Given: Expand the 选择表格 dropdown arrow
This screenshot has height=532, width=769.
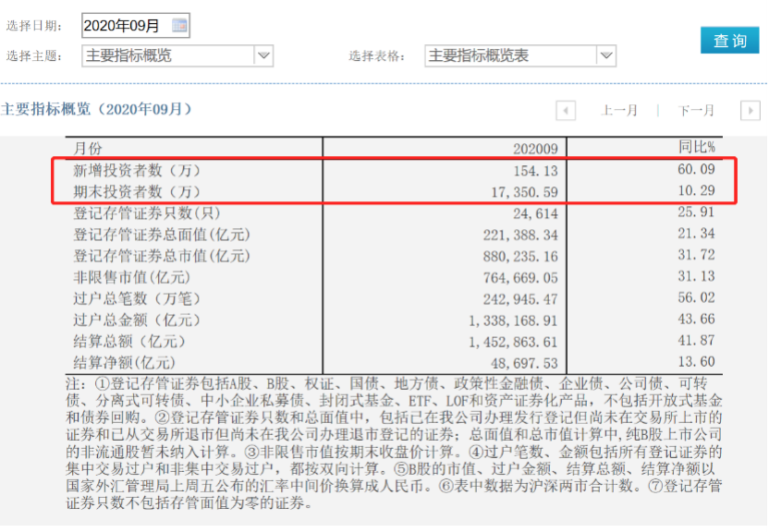Looking at the screenshot, I should click(606, 55).
